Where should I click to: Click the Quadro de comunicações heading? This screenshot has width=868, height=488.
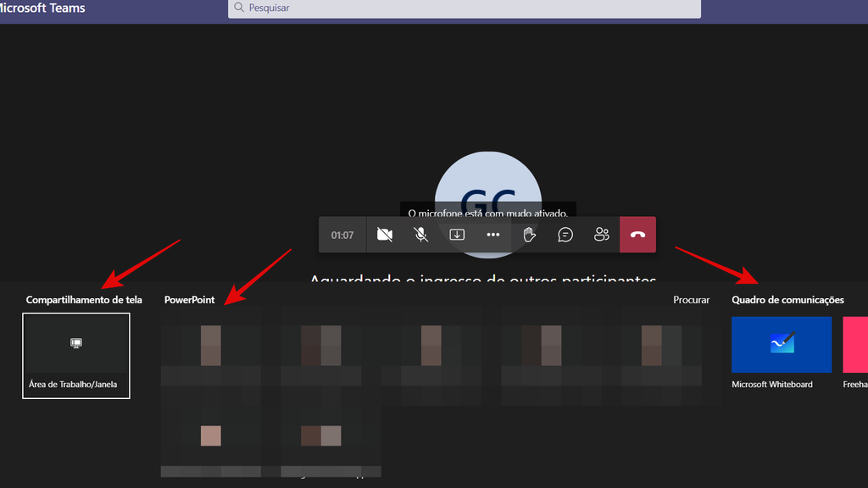(x=787, y=299)
